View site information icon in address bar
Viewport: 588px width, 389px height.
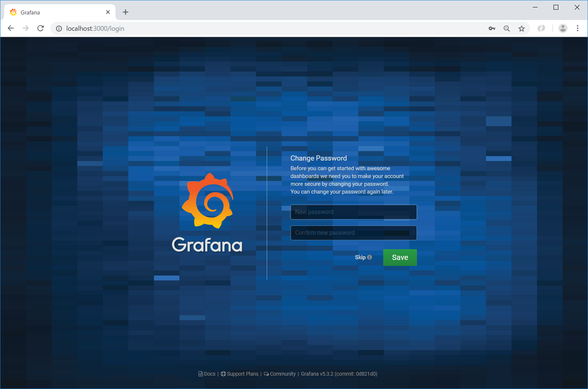[x=59, y=29]
